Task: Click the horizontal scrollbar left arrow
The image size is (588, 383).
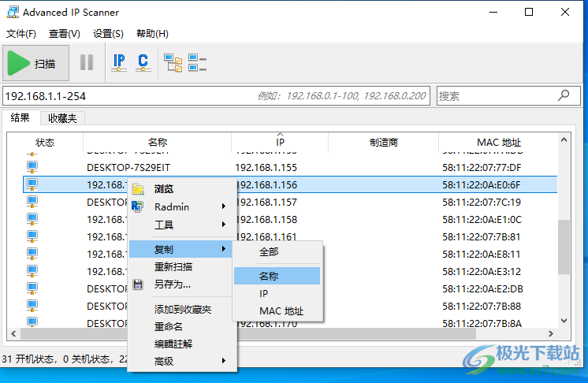Action: pyautogui.click(x=14, y=333)
